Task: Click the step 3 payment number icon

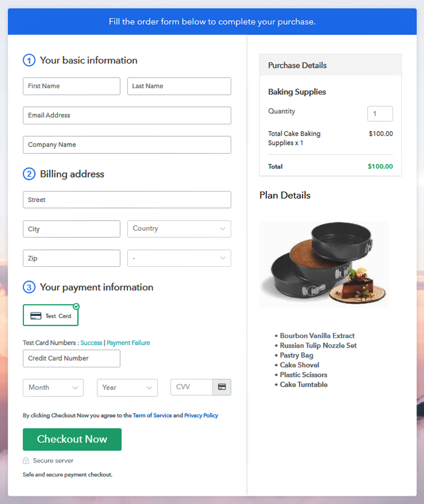Action: 29,287
